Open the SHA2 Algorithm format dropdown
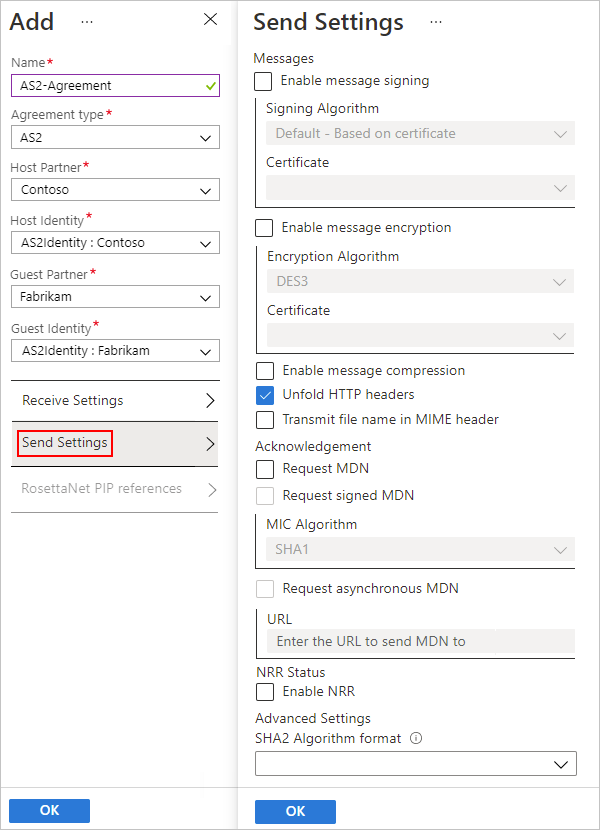 click(415, 764)
